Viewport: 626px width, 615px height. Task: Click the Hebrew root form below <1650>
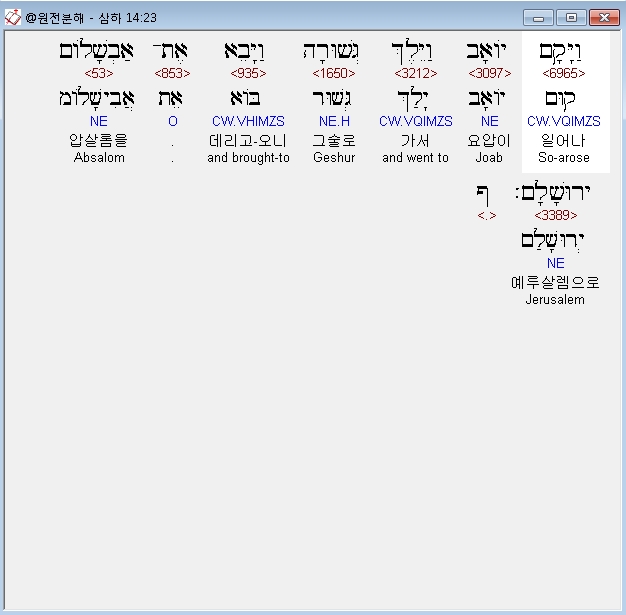(x=332, y=99)
